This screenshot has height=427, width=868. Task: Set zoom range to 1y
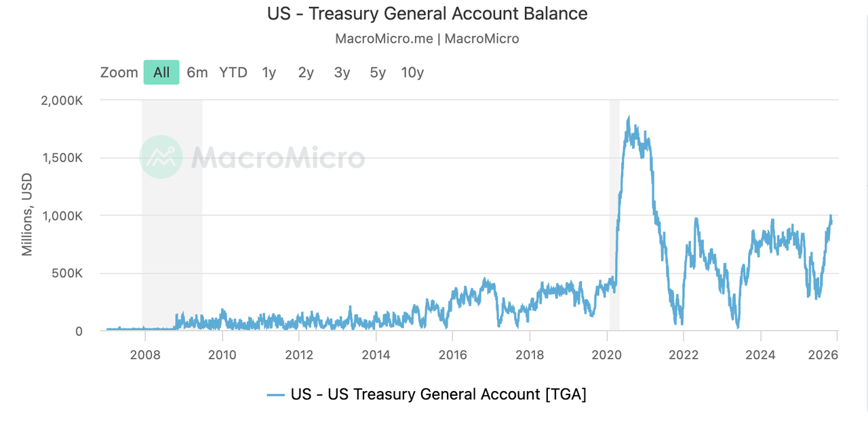tap(269, 73)
